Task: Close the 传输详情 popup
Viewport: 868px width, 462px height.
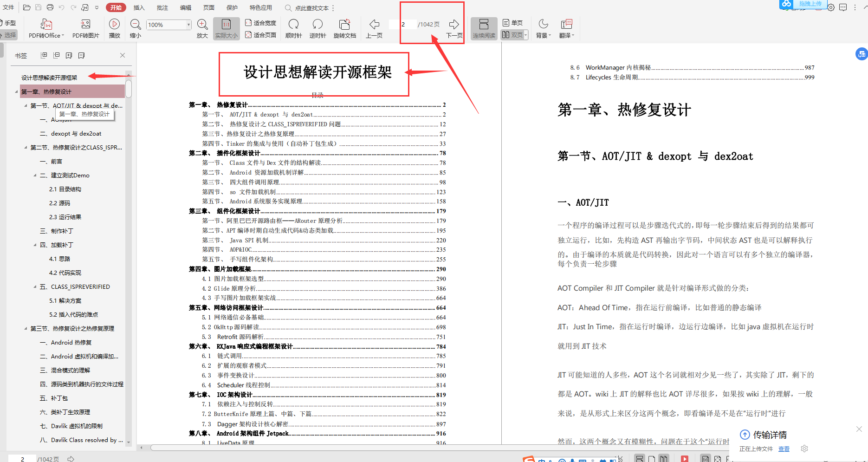Action: tap(859, 429)
